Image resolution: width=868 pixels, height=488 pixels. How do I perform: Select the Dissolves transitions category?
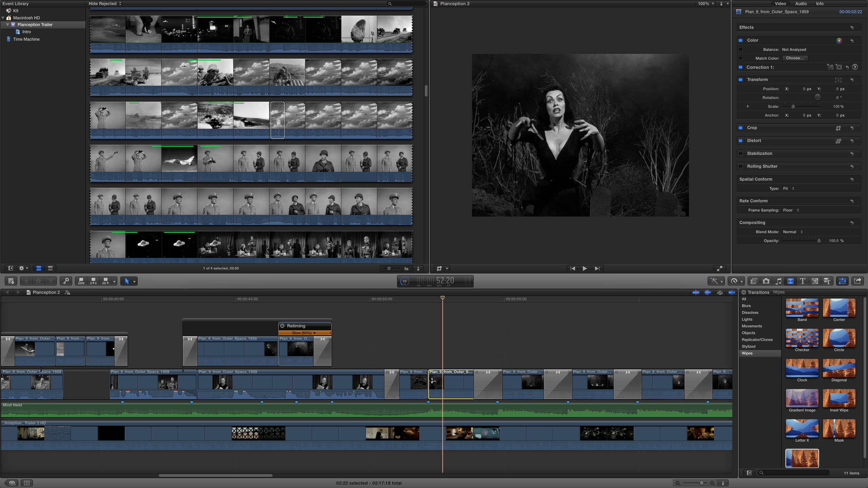pyautogui.click(x=750, y=312)
